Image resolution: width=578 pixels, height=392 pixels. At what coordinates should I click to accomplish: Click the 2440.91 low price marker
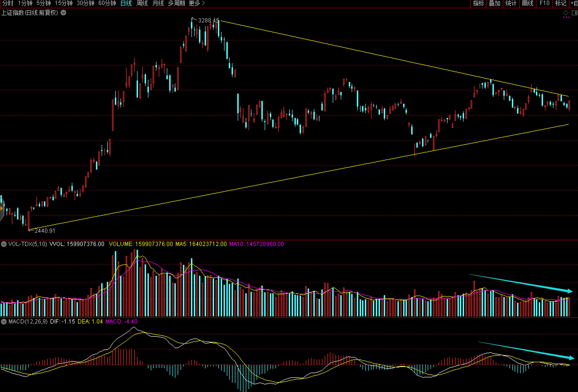pos(45,231)
